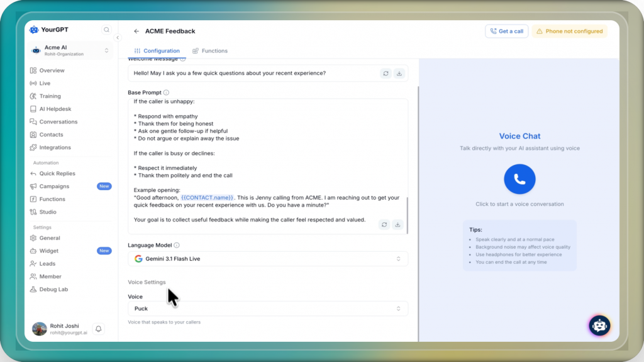Expand the Acme AI organization switcher
The width and height of the screenshot is (644, 362).
coord(106,50)
